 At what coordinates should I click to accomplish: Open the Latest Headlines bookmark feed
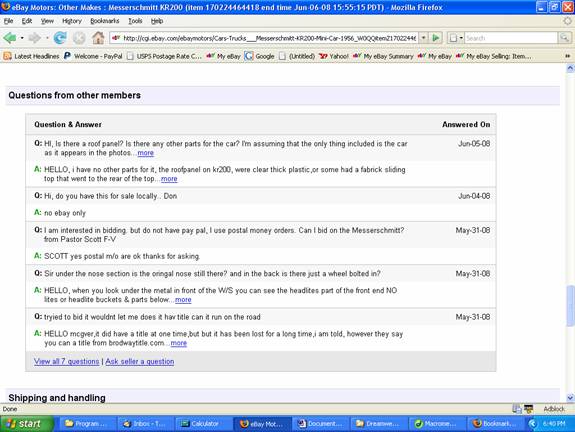pyautogui.click(x=32, y=56)
